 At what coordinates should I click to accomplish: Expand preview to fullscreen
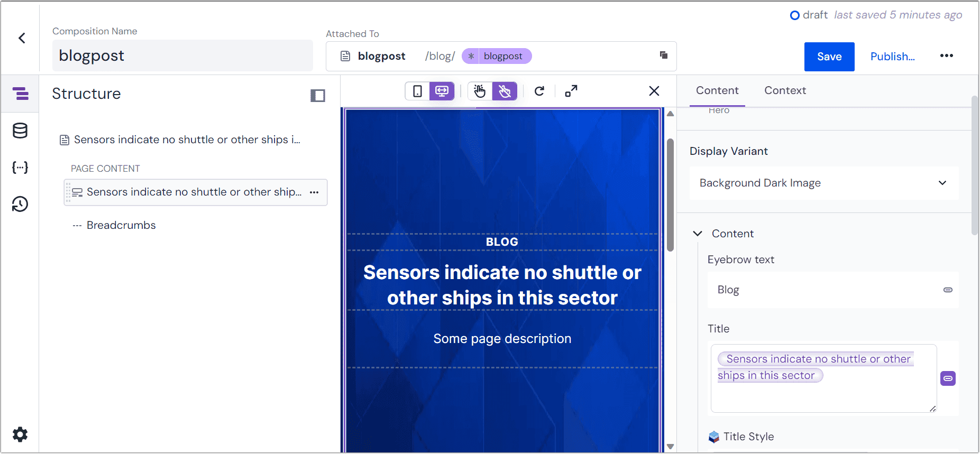(x=571, y=91)
